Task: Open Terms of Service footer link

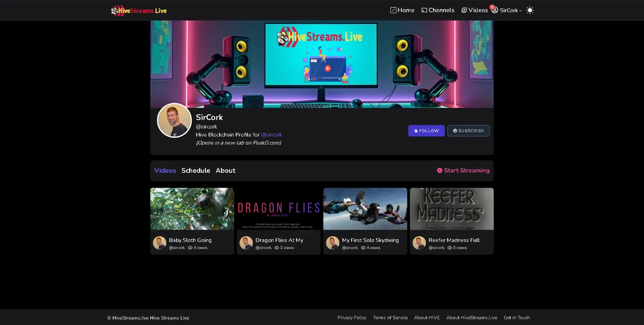Action: click(390, 317)
